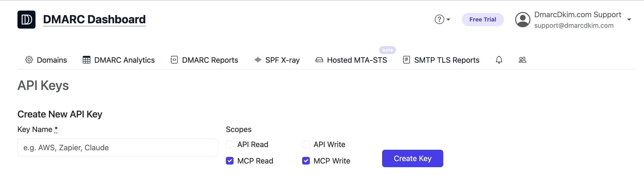Enable the API Write scope checkbox
This screenshot has width=644, height=182.
coord(306,144)
